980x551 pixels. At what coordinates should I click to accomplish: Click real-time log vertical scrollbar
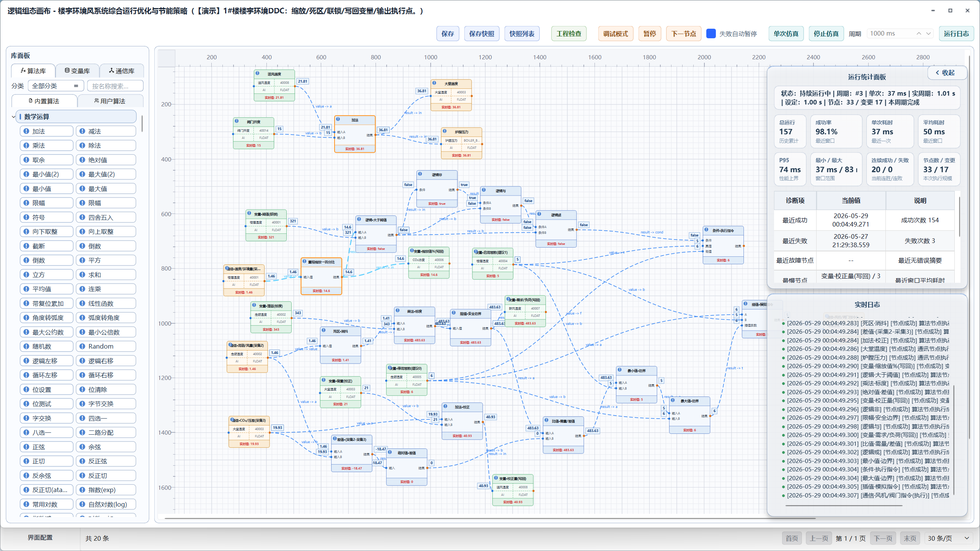tap(954, 440)
